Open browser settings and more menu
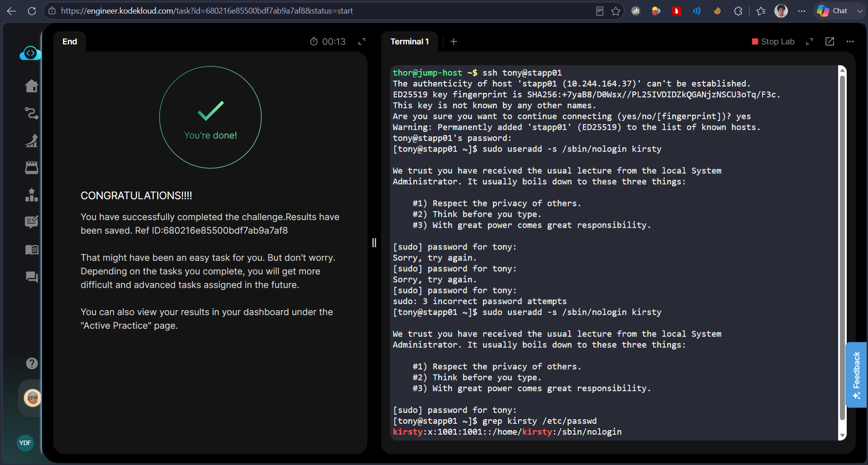Viewport: 868px width, 465px height. (801, 11)
